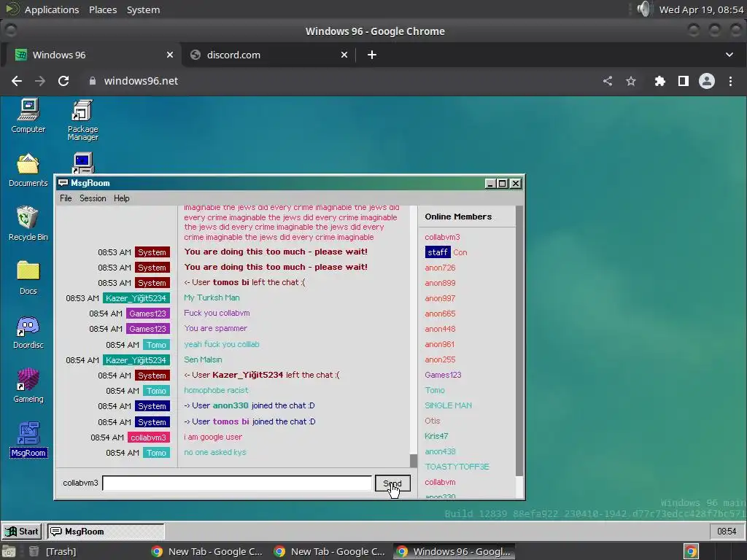Open the Chrome profile avatar
The height and width of the screenshot is (560, 747).
click(x=706, y=81)
